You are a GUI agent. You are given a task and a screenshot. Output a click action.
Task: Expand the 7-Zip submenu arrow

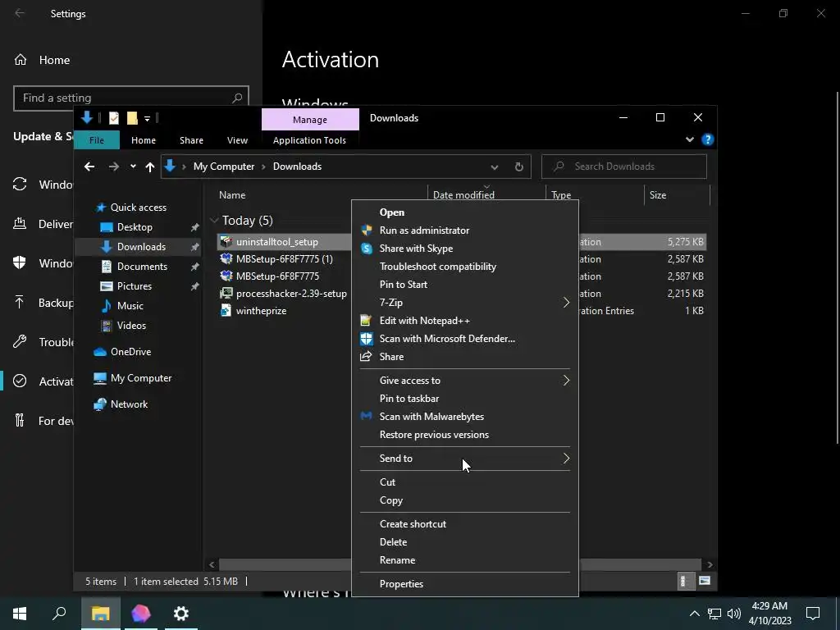tap(566, 303)
